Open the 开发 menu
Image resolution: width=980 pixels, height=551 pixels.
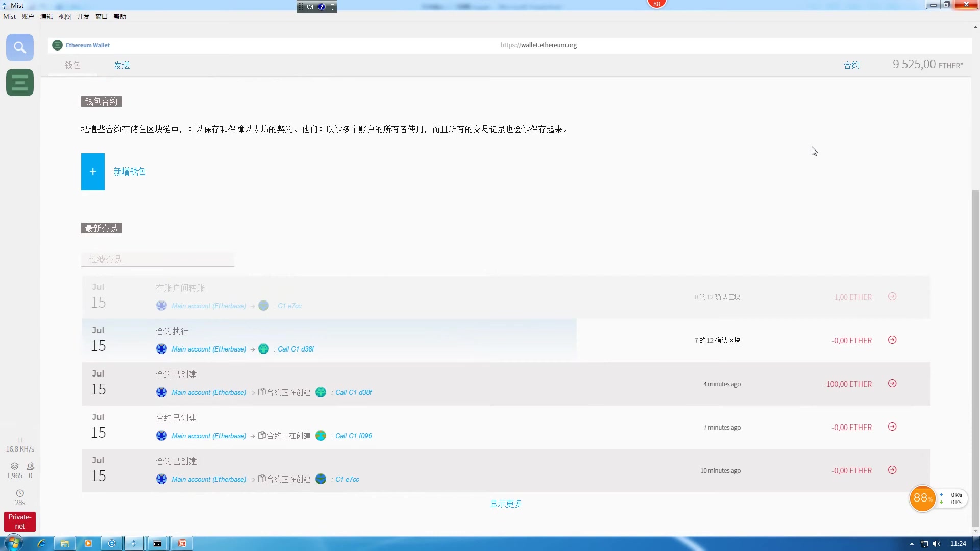point(83,17)
